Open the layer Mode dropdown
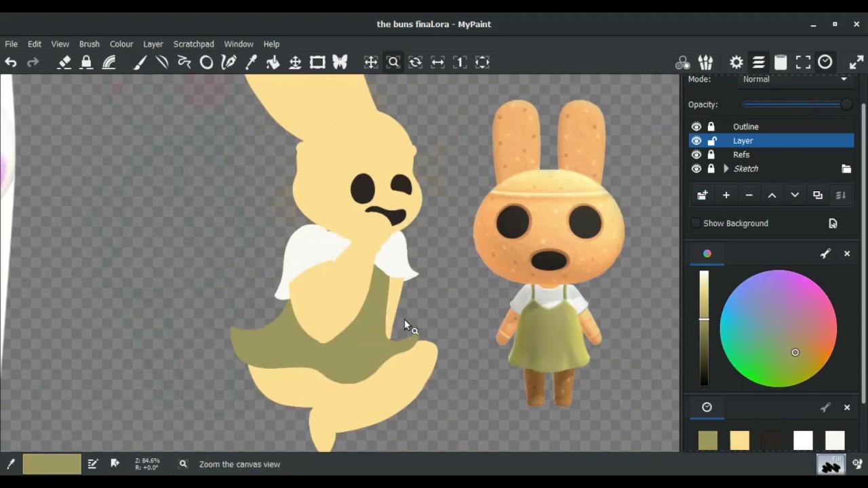 click(795, 79)
